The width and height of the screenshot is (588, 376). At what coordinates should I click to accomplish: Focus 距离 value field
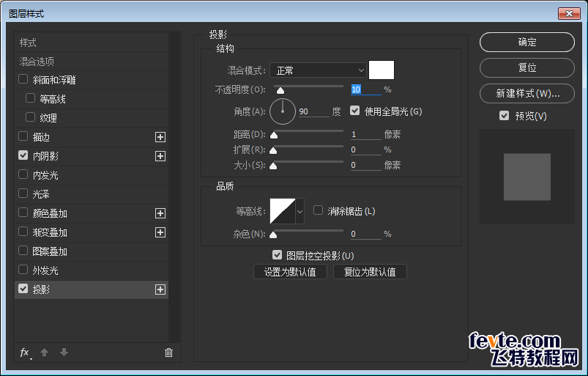coord(365,134)
